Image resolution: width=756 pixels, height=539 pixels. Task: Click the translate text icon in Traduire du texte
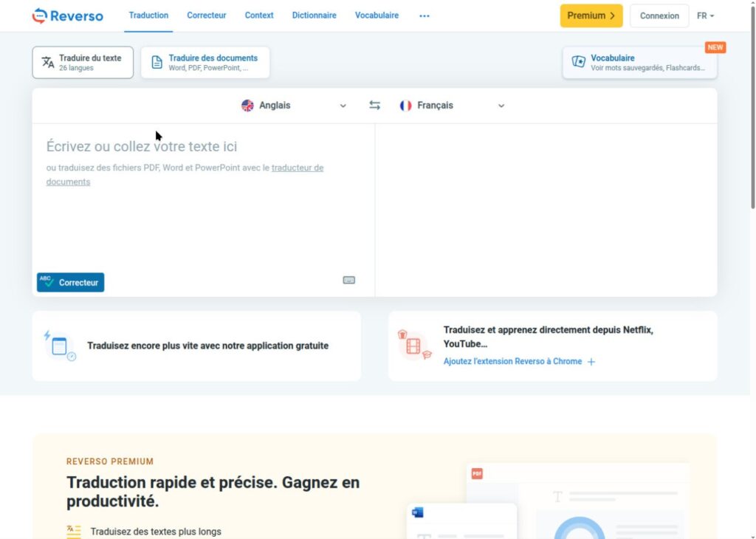(x=48, y=62)
